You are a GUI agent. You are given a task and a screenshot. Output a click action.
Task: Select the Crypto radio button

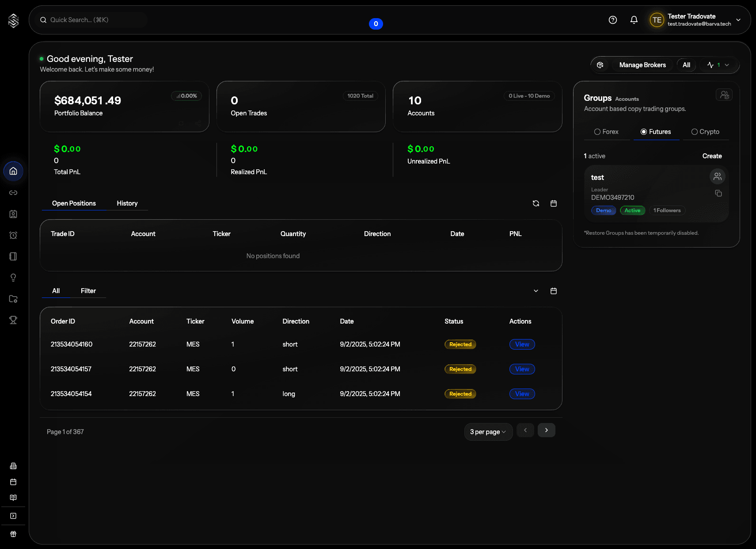696,132
